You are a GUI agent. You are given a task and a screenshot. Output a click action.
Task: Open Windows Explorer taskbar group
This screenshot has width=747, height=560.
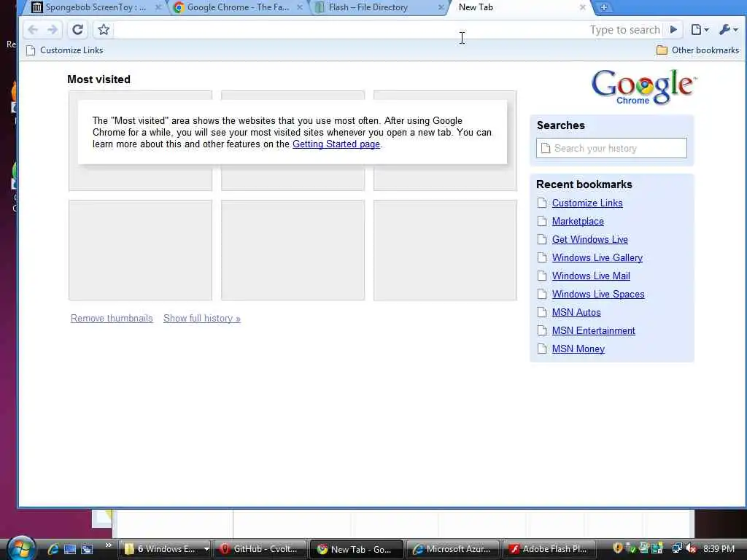164,549
